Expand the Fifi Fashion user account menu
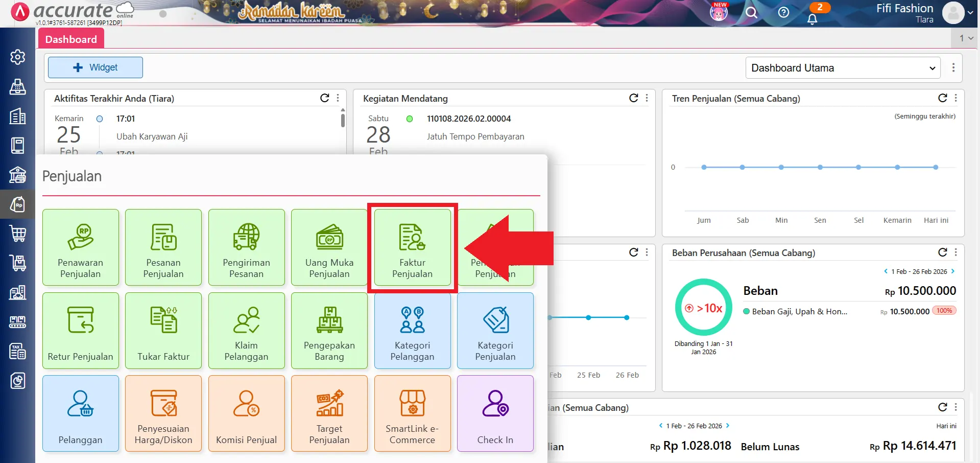This screenshot has width=980, height=463. click(x=969, y=13)
